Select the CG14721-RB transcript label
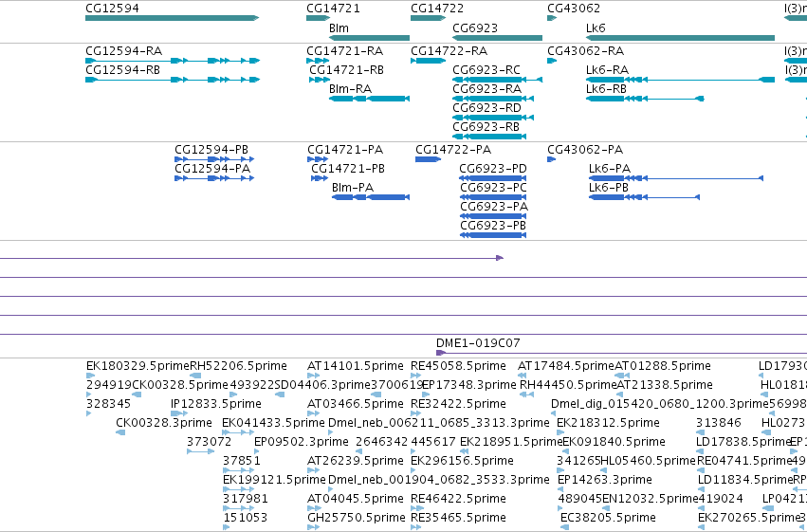Screen dimensions: 807x532 tap(347, 70)
